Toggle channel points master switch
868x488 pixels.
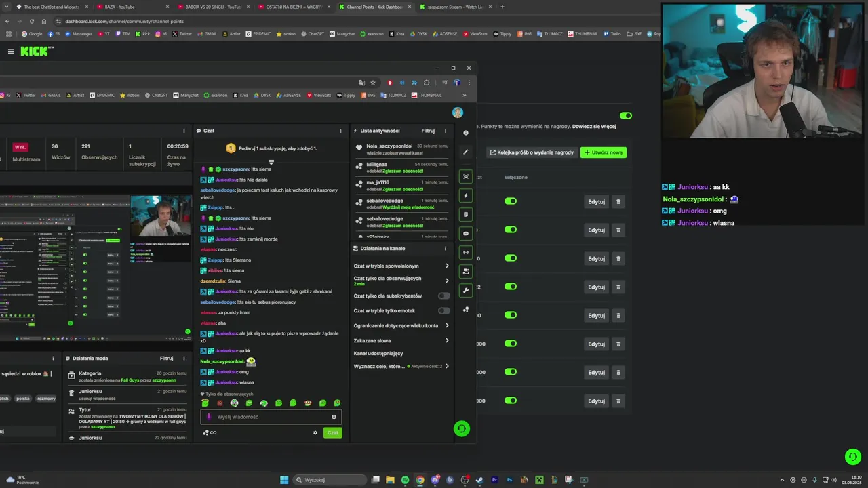tap(625, 116)
